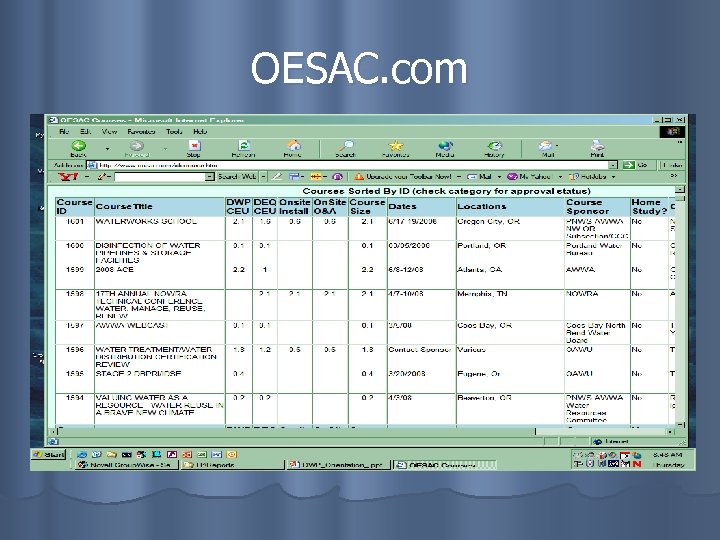Click the vertical scrollbar up arrow

(x=681, y=190)
